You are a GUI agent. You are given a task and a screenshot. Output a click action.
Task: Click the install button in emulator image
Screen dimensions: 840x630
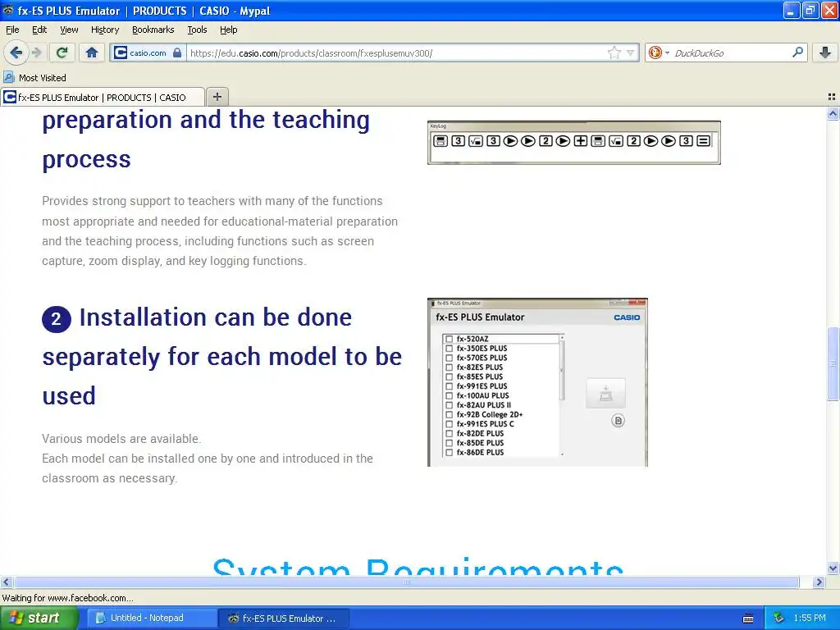pyautogui.click(x=606, y=394)
